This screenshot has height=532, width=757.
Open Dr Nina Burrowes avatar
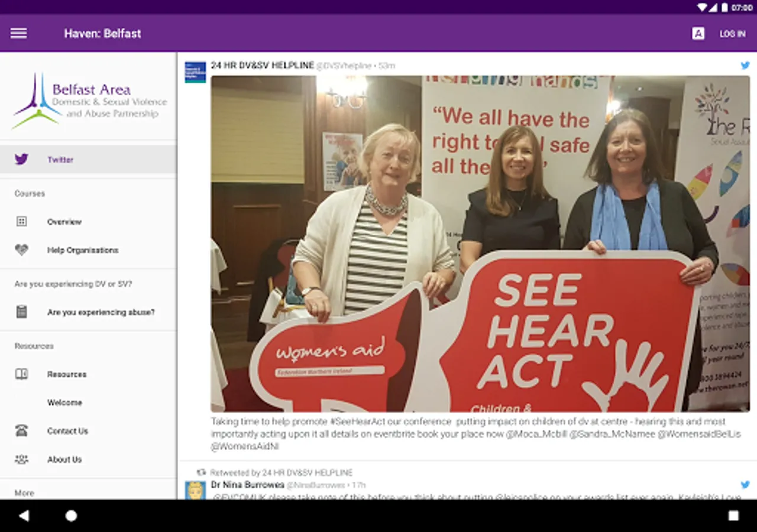[x=195, y=491]
